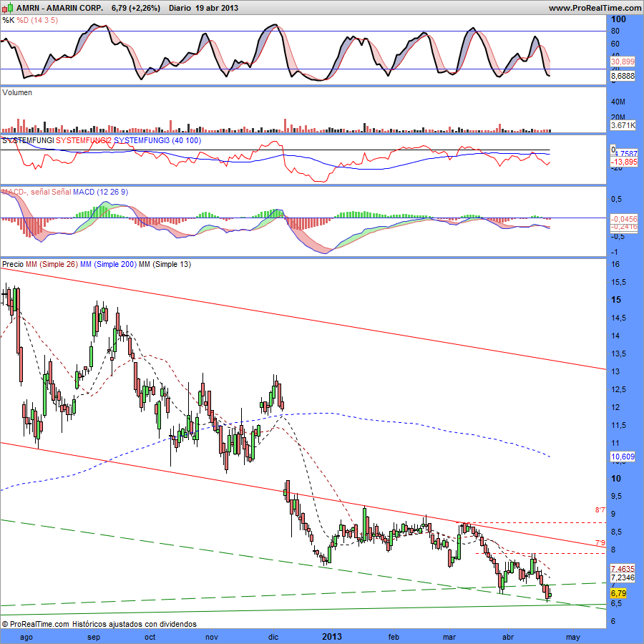Select the MM (Simple 26) legend
Image resolution: width=644 pixels, height=644 pixels.
tap(52, 264)
